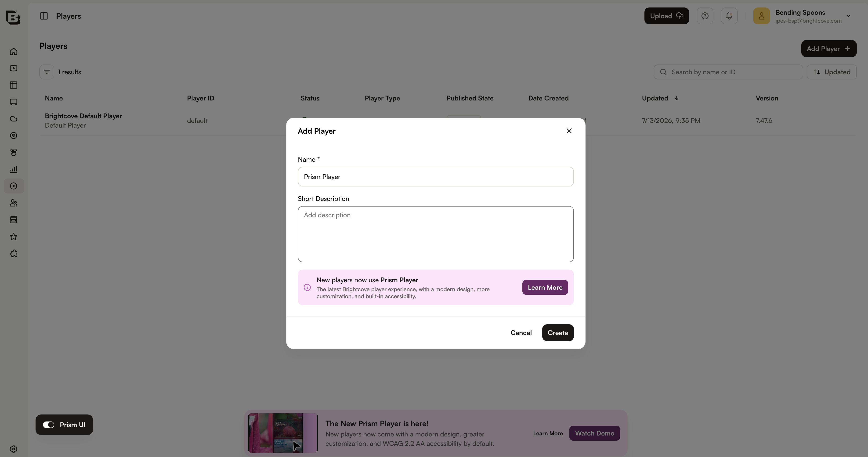Click the Status column header
This screenshot has height=457, width=868.
pos(310,98)
